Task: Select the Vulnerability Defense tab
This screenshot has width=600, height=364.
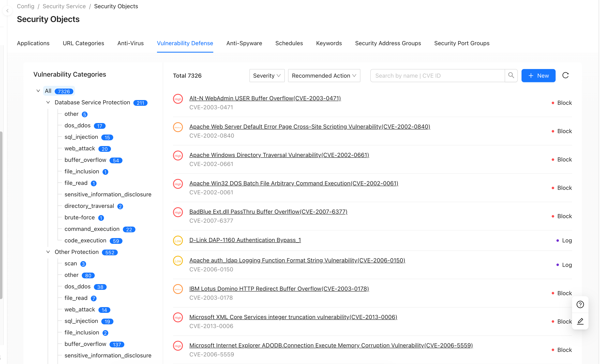Action: tap(185, 43)
